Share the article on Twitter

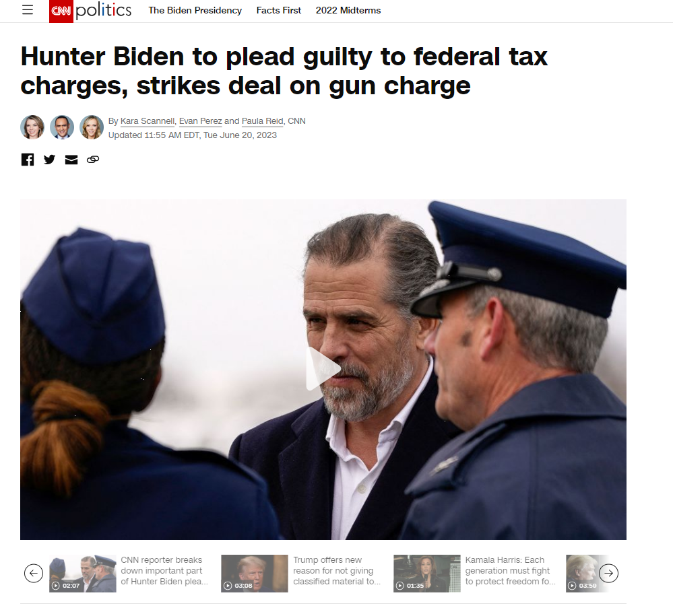(x=49, y=160)
